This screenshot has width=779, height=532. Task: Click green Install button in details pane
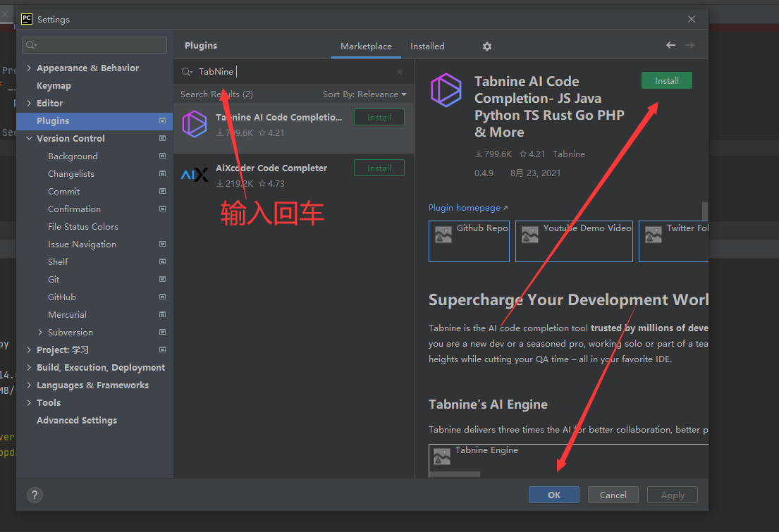[667, 80]
